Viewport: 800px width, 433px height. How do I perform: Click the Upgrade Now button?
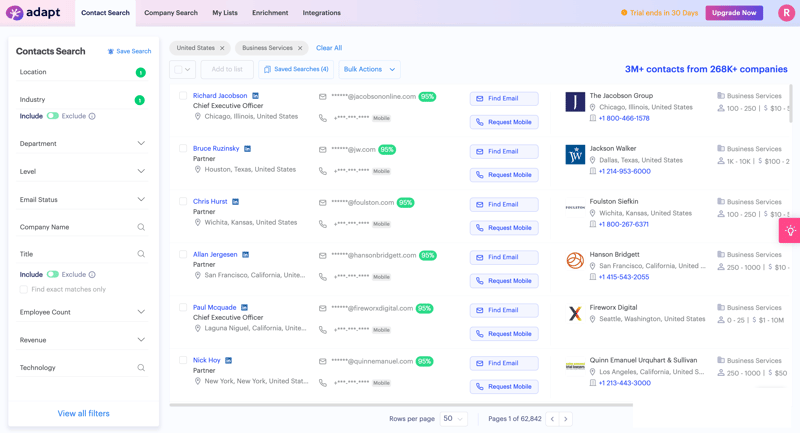pos(734,13)
